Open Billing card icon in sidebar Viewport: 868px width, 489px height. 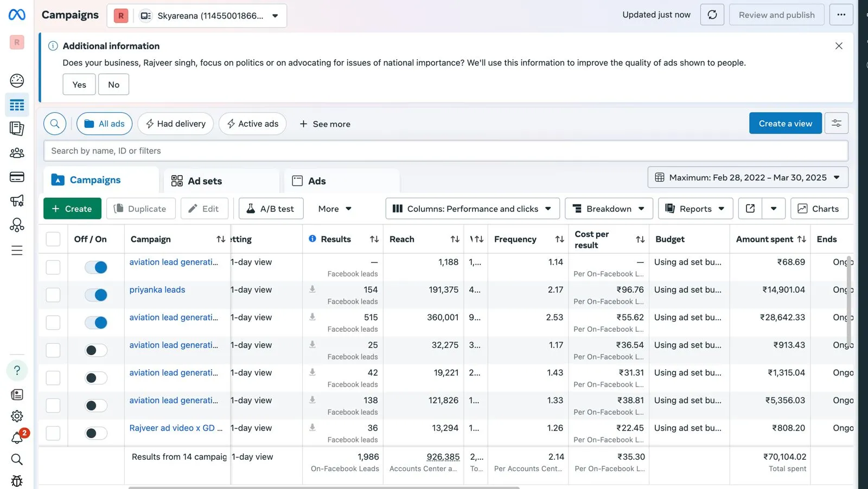pos(17,177)
